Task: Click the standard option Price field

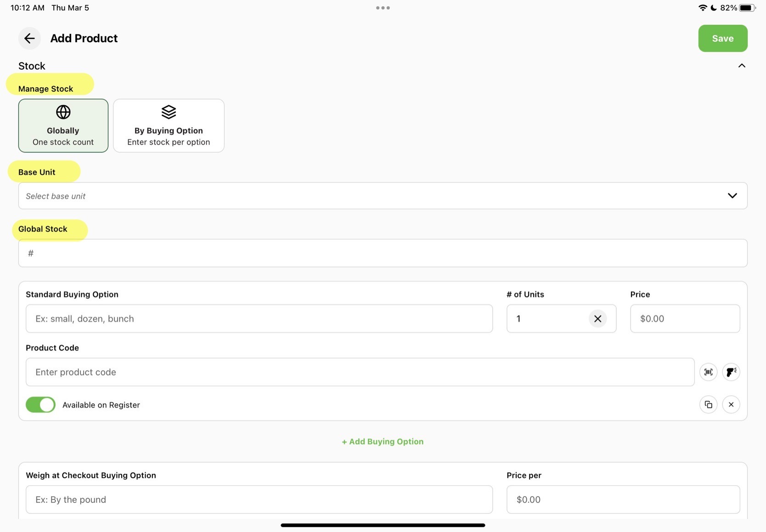Action: [685, 319]
